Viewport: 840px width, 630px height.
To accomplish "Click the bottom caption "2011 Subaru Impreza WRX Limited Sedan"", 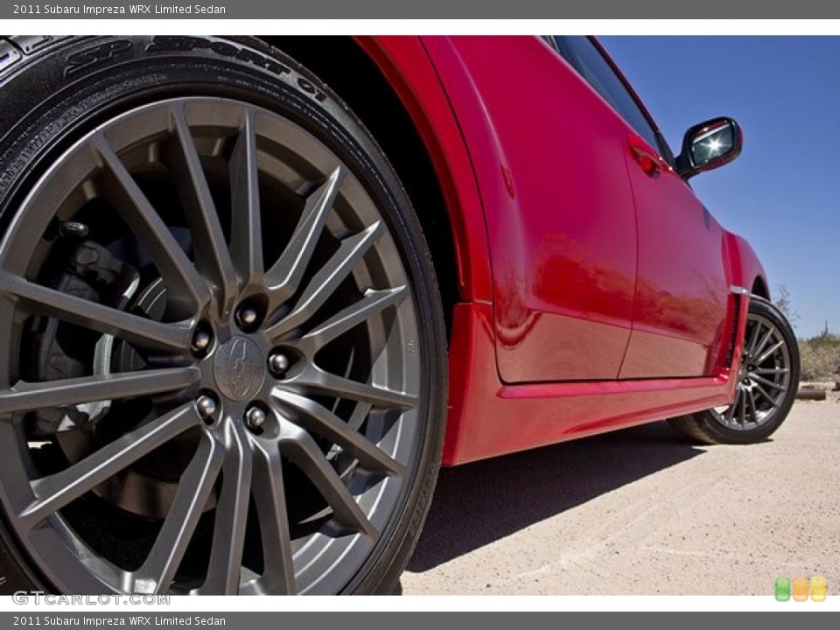I will pyautogui.click(x=119, y=621).
